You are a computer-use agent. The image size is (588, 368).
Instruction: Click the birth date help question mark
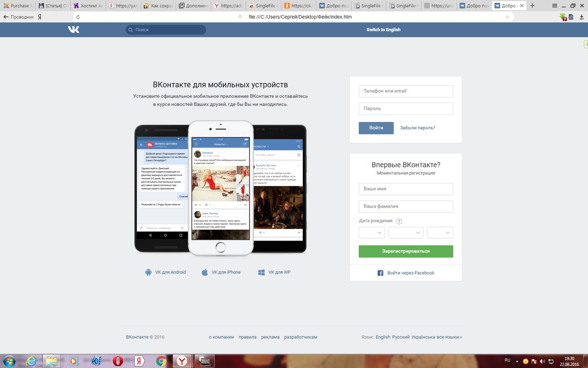pos(399,221)
